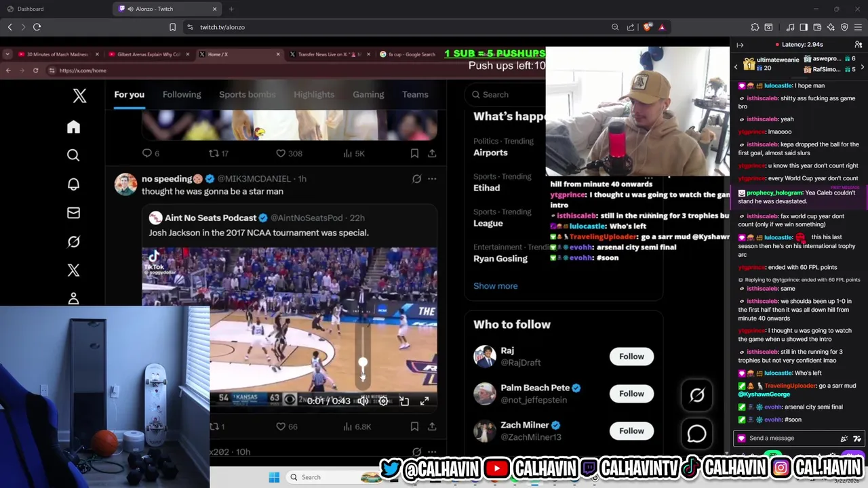Open Profile icon in X sidebar
Screen dimensions: 868x488
[73, 298]
